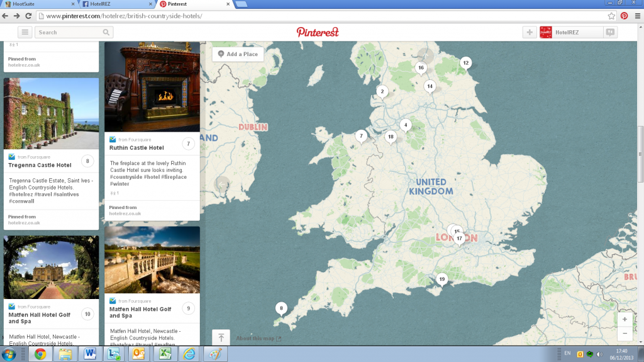The width and height of the screenshot is (644, 362).
Task: Bookmark page with star icon
Action: 611,16
